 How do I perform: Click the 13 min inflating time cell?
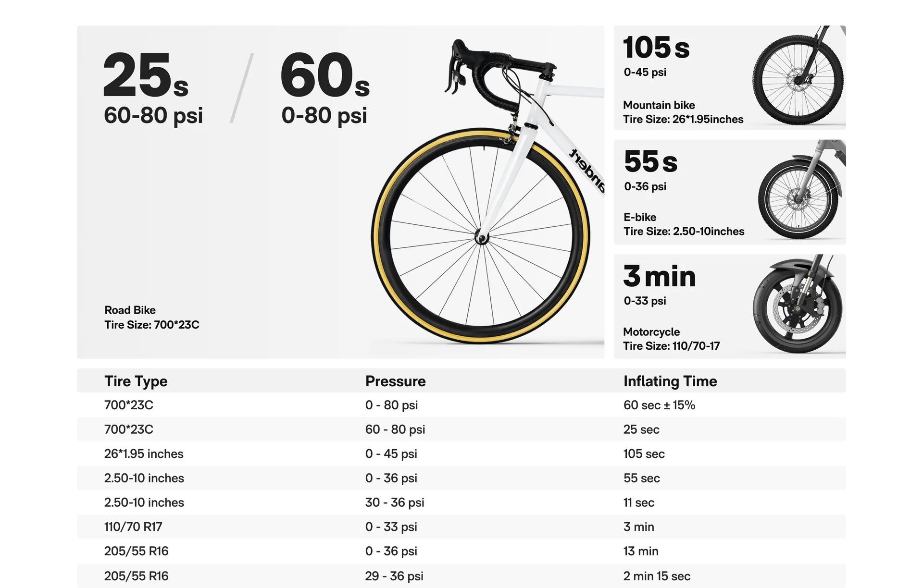click(641, 551)
